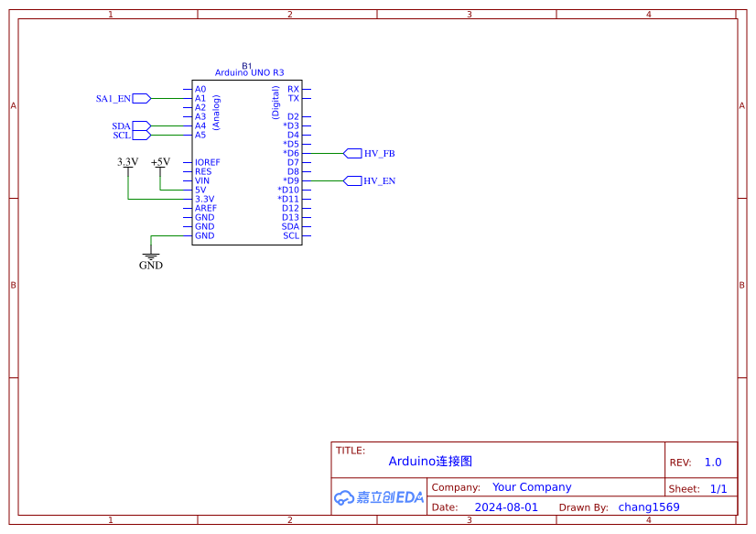Click the title text Arduino连接图

click(430, 461)
